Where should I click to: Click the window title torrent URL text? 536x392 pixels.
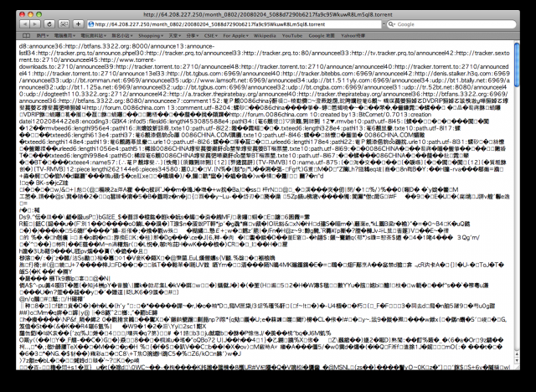click(268, 14)
